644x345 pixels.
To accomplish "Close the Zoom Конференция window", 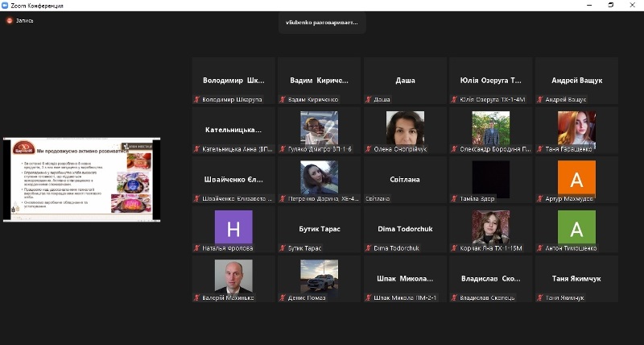I will pyautogui.click(x=633, y=6).
